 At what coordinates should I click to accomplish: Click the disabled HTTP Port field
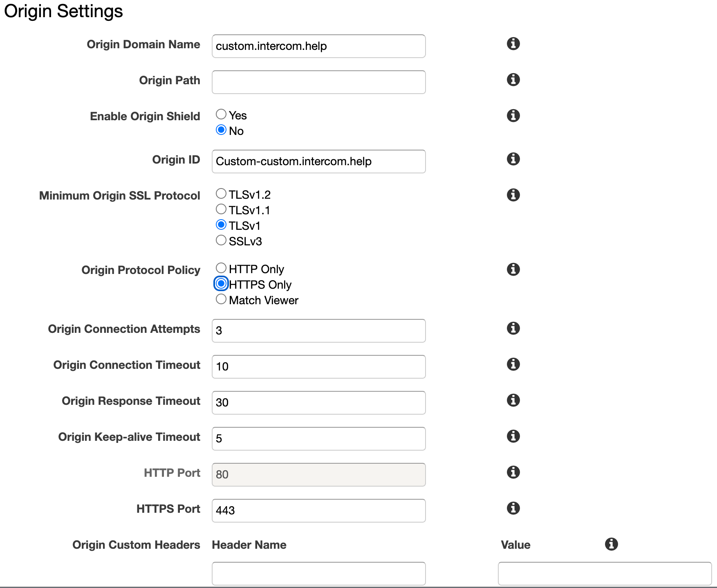[x=318, y=475]
